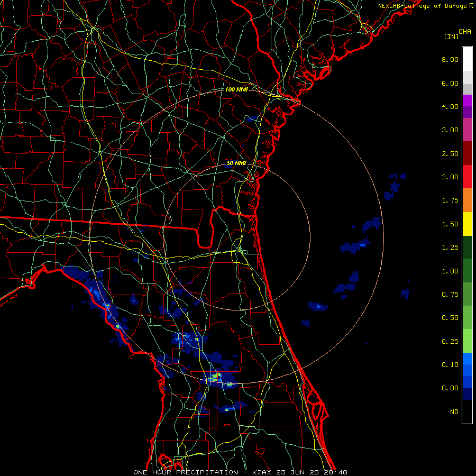Click the 3.00 legend value
The height and width of the screenshot is (476, 476).
click(x=450, y=130)
